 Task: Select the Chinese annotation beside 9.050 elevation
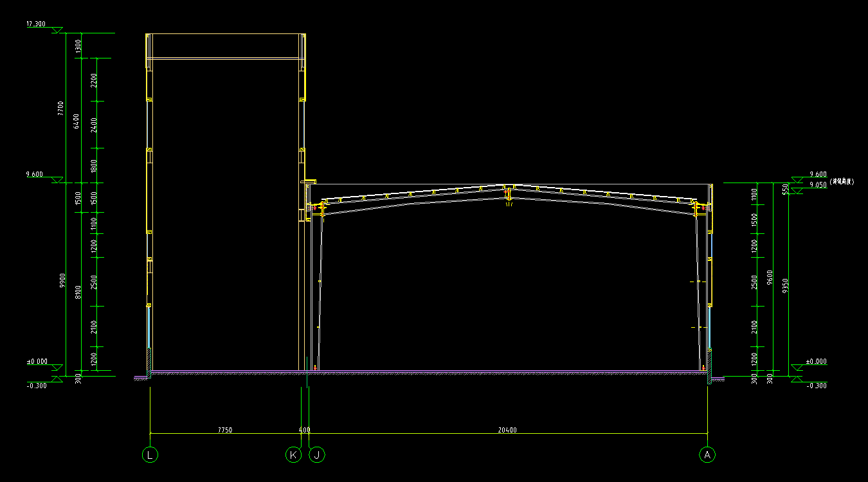click(841, 183)
